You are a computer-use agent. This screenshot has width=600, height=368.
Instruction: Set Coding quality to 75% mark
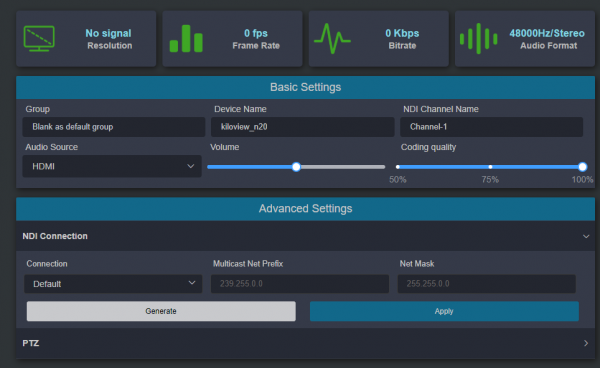[490, 167]
